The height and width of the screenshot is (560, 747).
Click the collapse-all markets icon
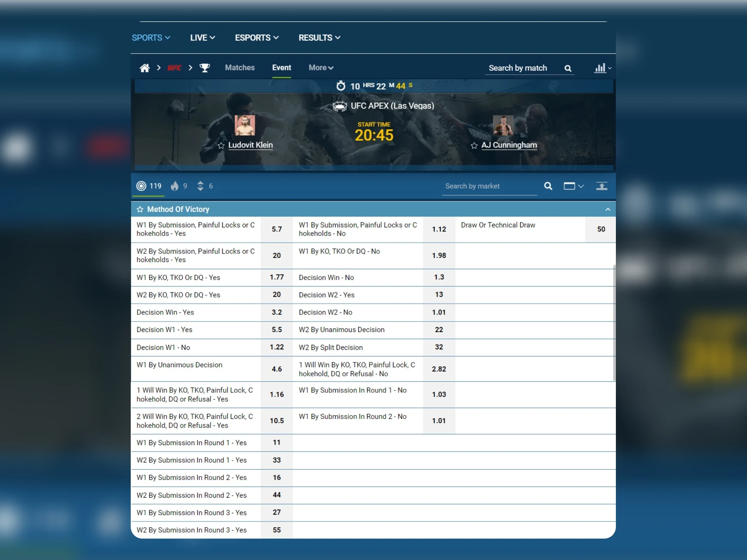pyautogui.click(x=601, y=186)
